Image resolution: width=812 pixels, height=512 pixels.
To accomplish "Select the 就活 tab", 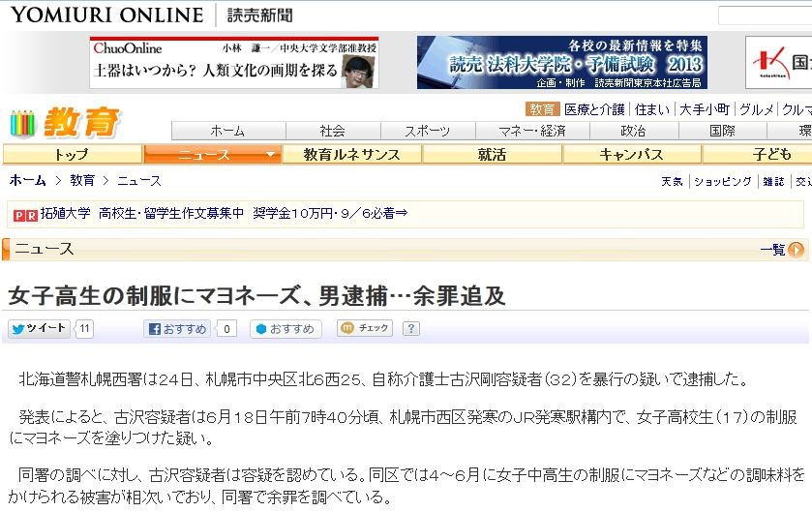I will [492, 154].
